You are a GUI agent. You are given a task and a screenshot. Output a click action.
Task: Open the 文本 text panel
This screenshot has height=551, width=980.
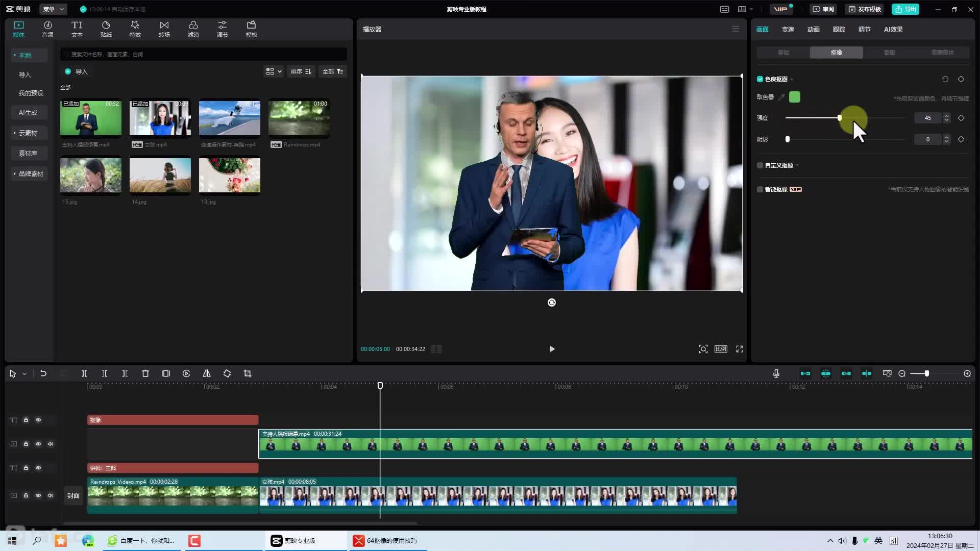pos(77,29)
